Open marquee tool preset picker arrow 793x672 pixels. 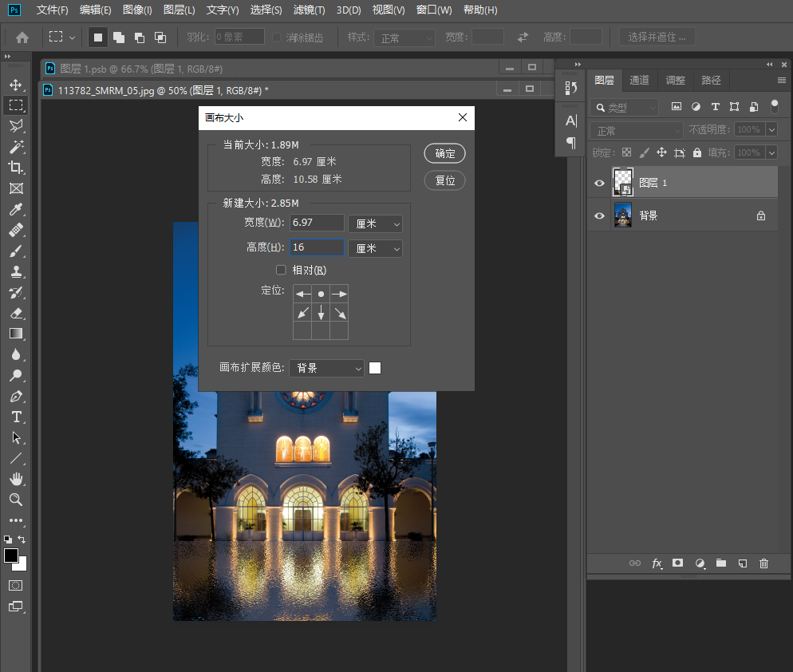pyautogui.click(x=73, y=38)
